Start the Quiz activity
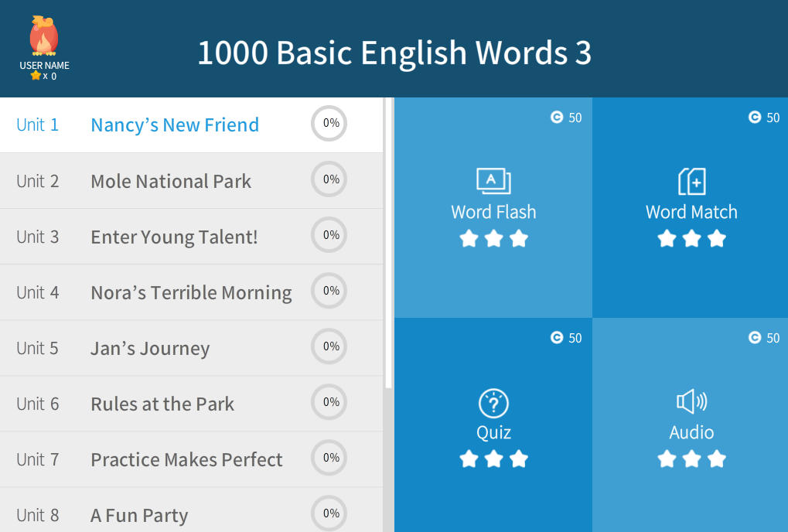 pyautogui.click(x=493, y=427)
